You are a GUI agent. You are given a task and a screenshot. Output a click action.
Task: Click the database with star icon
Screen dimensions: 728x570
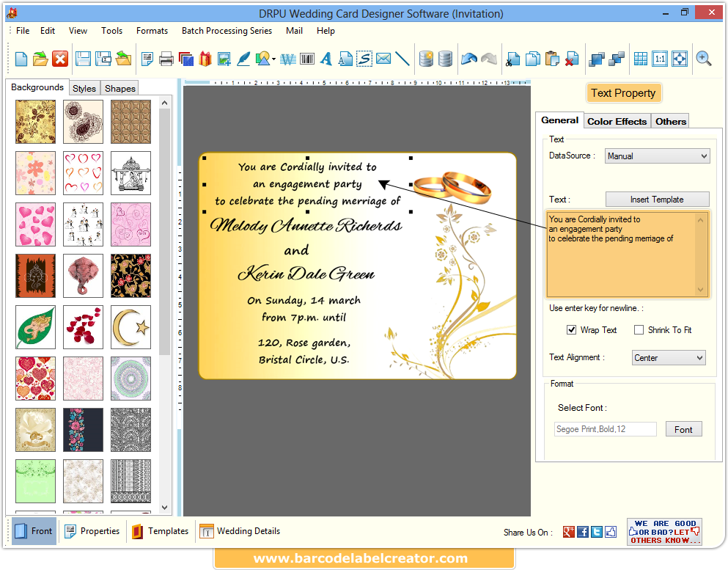(426, 59)
